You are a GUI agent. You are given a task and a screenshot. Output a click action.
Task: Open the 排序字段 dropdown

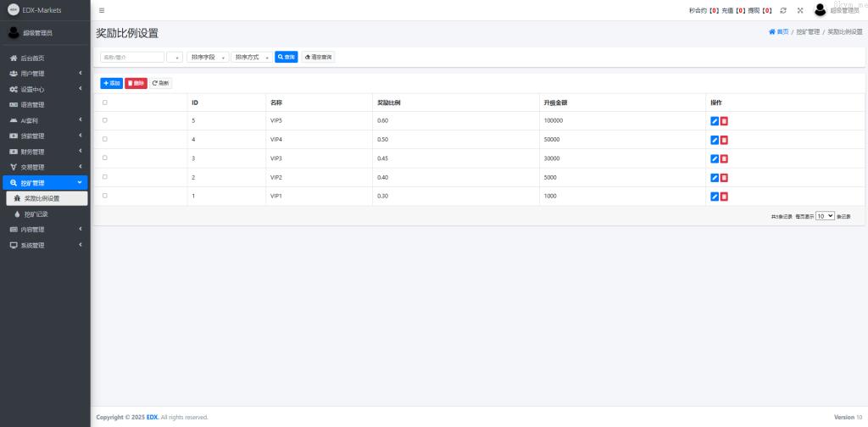tap(208, 58)
